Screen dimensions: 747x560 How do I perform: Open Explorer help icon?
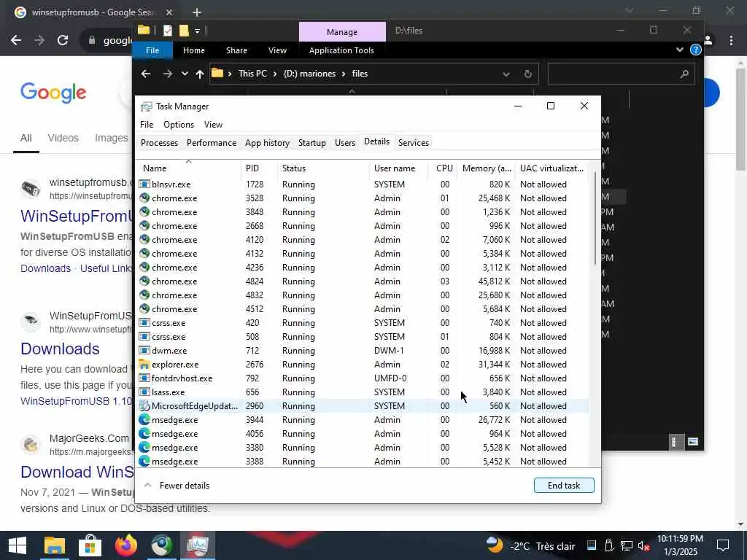pyautogui.click(x=695, y=50)
